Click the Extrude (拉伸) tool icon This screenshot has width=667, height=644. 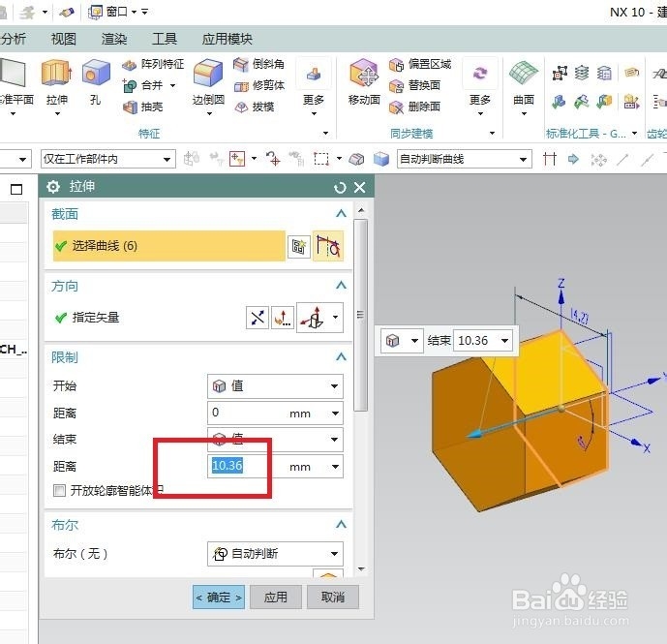click(56, 74)
